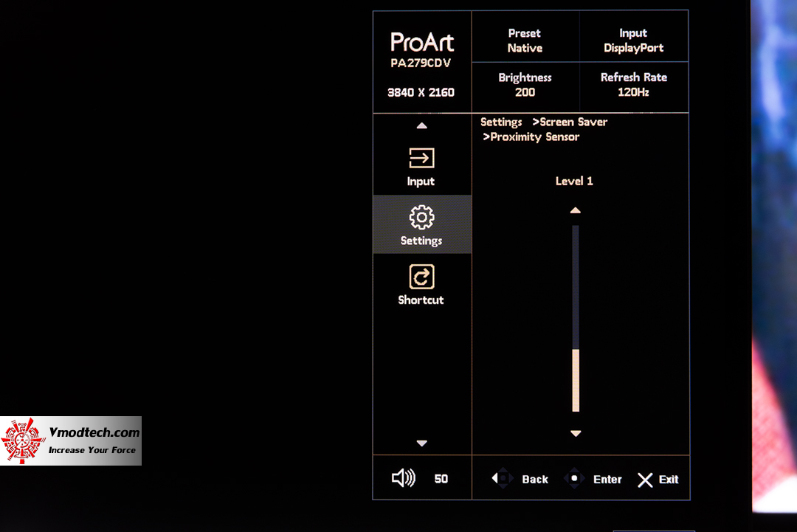This screenshot has height=532, width=797.
Task: Click the Proximity Sensor level slider bar
Action: pyautogui.click(x=576, y=319)
